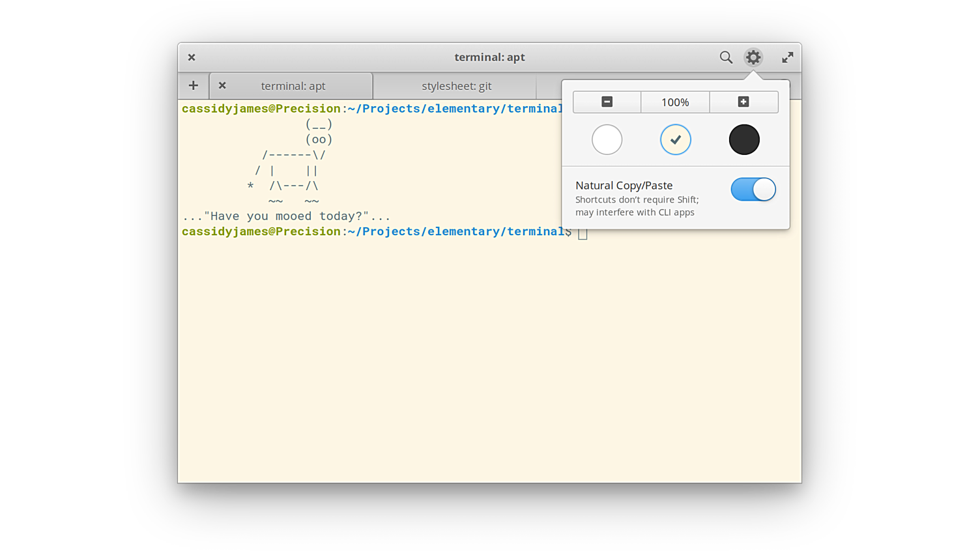
Task: Click the Natural Copy/Paste label text
Action: point(624,186)
